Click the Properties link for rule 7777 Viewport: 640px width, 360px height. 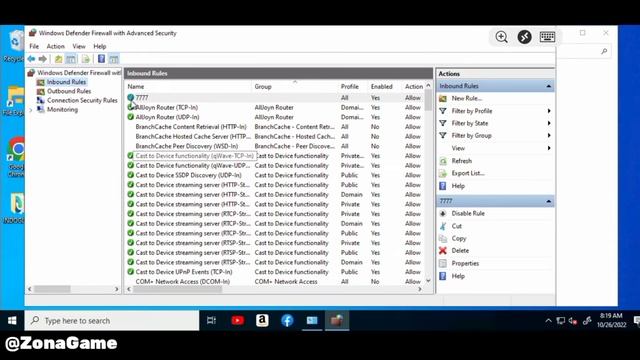coord(465,264)
